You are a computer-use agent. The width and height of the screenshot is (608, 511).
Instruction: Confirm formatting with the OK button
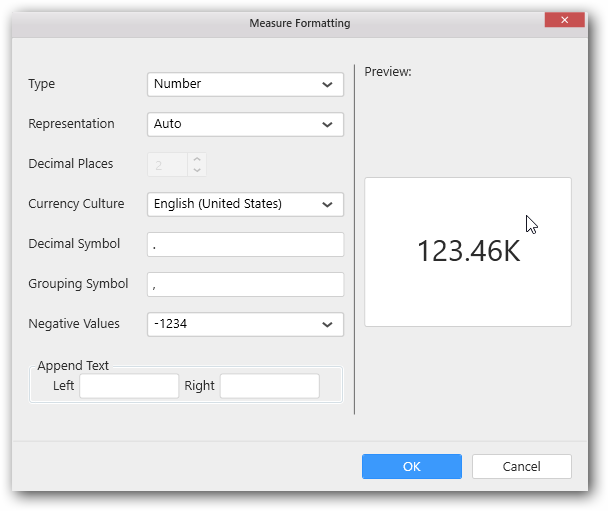tap(411, 466)
